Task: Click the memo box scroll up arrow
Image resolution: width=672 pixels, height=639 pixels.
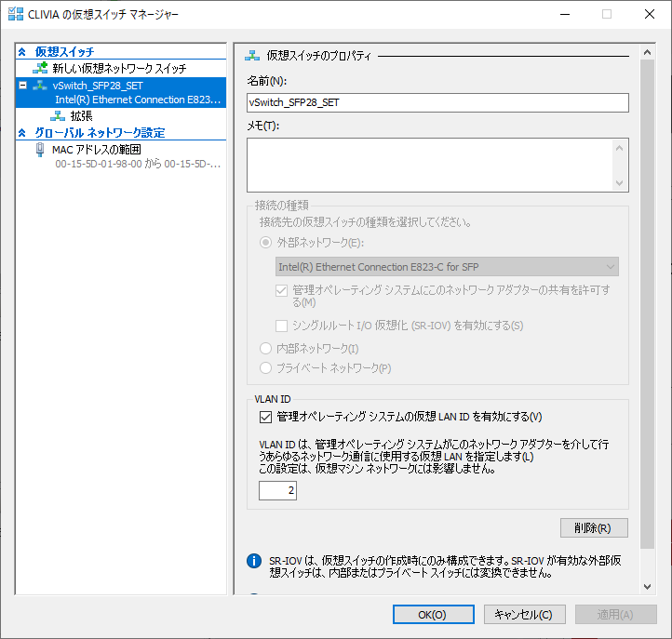Action: click(619, 148)
